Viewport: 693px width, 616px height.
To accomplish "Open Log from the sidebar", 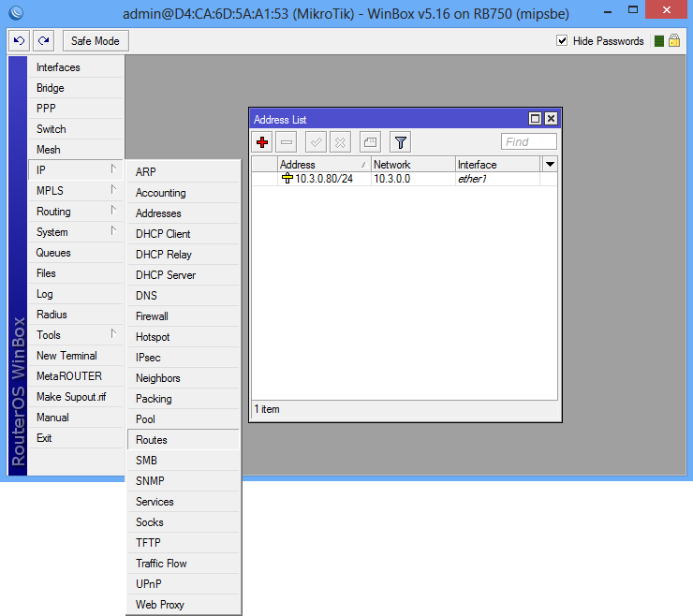I will click(x=76, y=294).
